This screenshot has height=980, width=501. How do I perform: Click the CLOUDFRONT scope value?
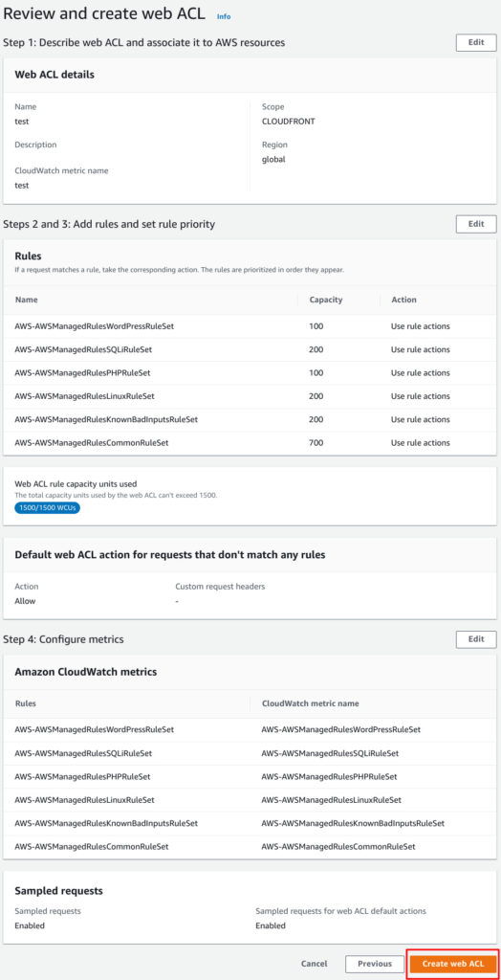tap(288, 122)
